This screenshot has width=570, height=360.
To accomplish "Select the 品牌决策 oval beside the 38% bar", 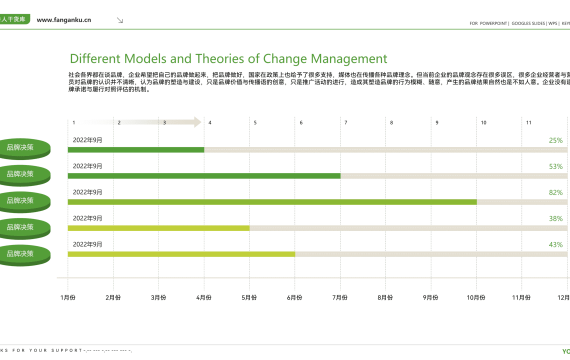I will coord(24,228).
